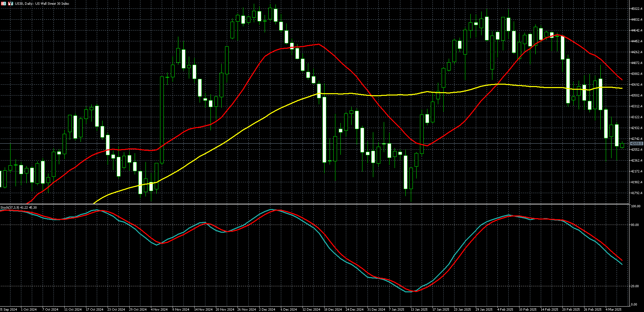This screenshot has height=312, width=644.
Task: Select the 25 Sep 2024 date label
Action: coord(8,309)
